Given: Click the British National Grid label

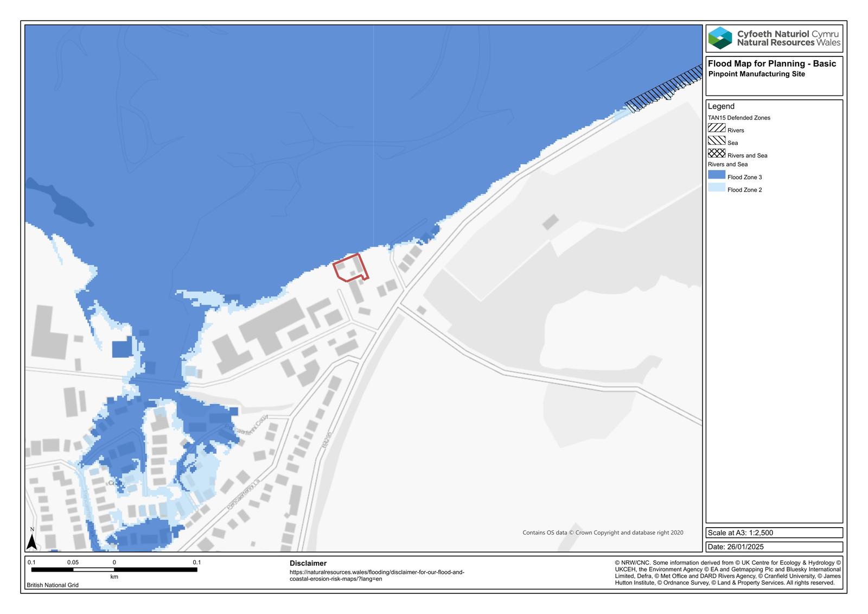Looking at the screenshot, I should pos(53,585).
